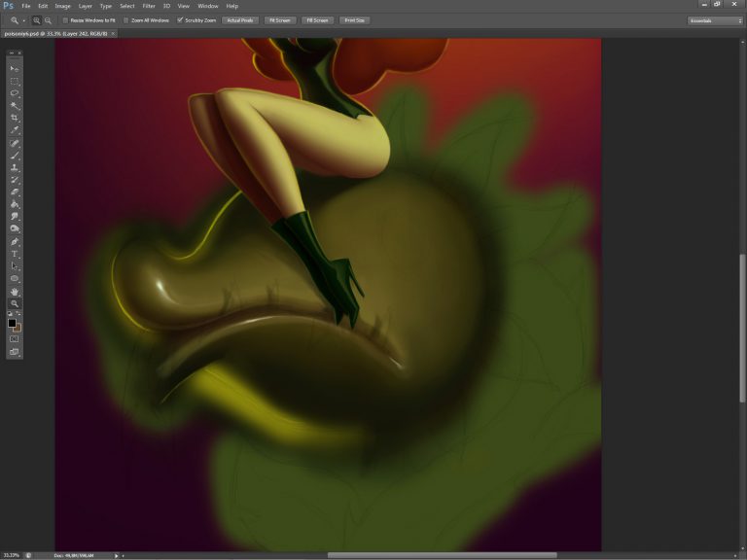Enable Resize Windows to Fit checkbox
747x560 pixels.
coord(66,20)
